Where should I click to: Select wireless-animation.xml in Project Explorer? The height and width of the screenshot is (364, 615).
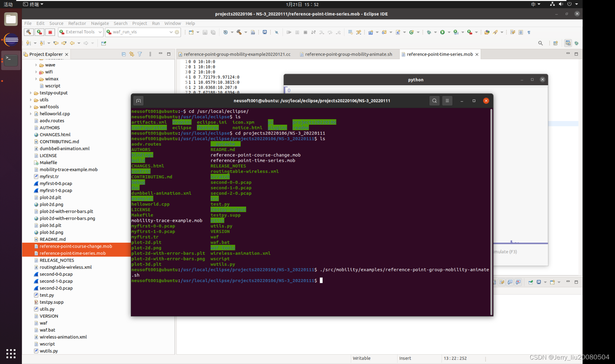coord(63,337)
